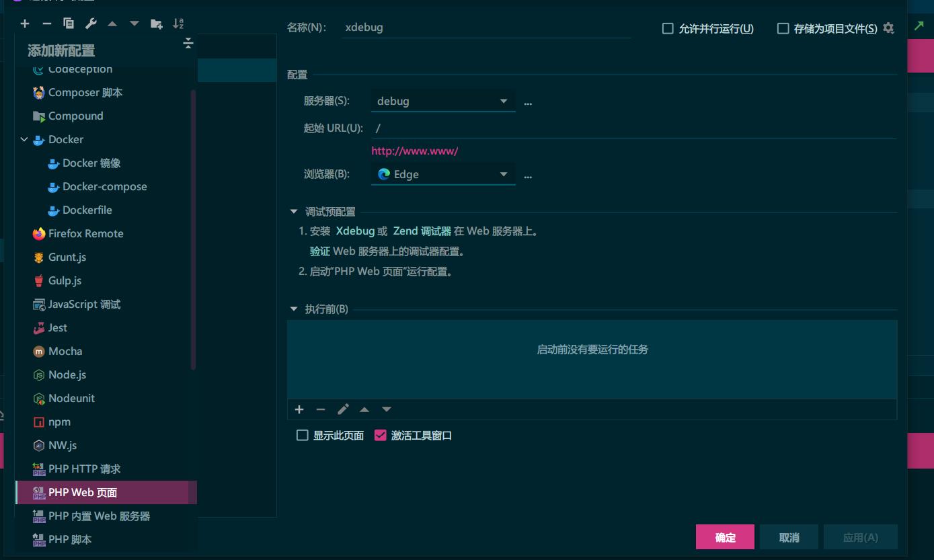934x560 pixels.
Task: Choose PHP HTTP 请求 configuration type
Action: click(106, 469)
